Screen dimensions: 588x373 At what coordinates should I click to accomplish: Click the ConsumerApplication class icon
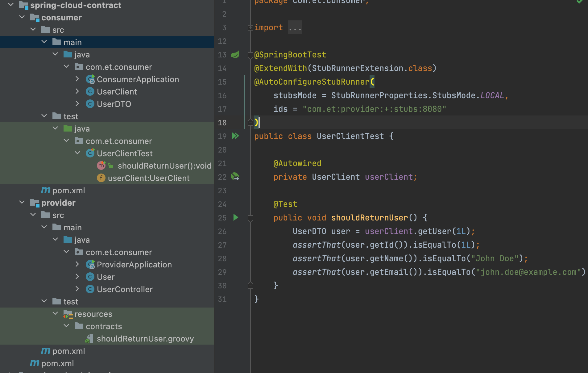90,79
